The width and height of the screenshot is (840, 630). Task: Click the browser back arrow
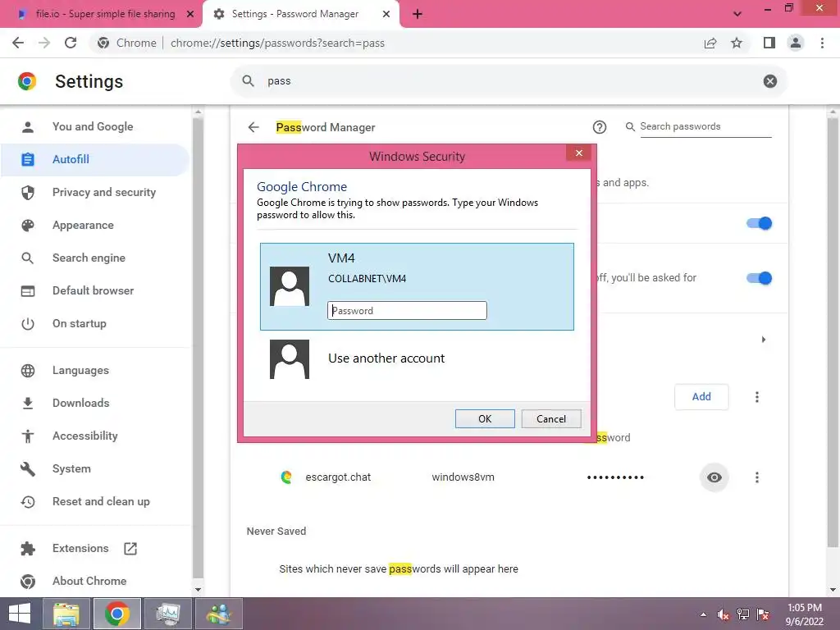coord(18,43)
